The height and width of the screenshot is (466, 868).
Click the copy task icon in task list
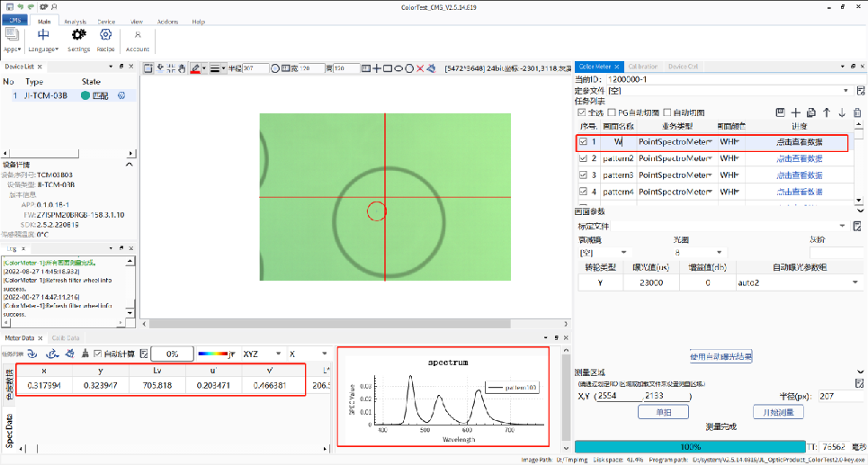[x=811, y=112]
